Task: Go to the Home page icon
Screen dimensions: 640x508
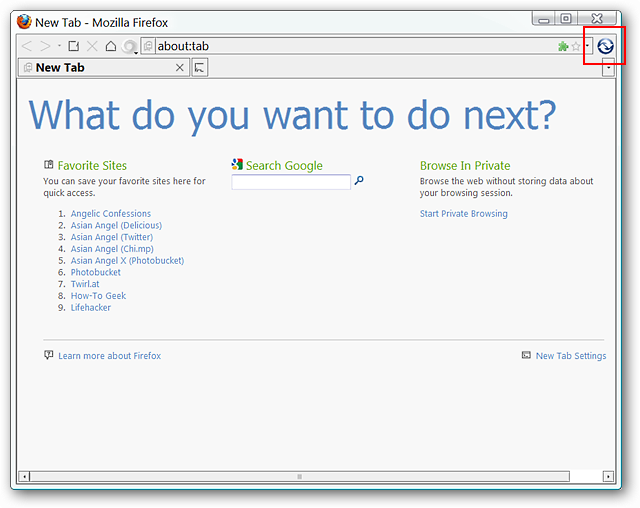Action: coord(111,46)
